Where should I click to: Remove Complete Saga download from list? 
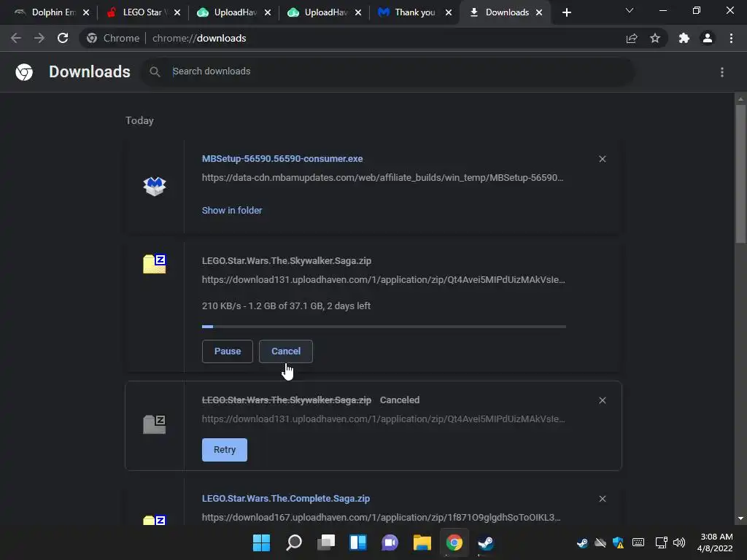(602, 499)
